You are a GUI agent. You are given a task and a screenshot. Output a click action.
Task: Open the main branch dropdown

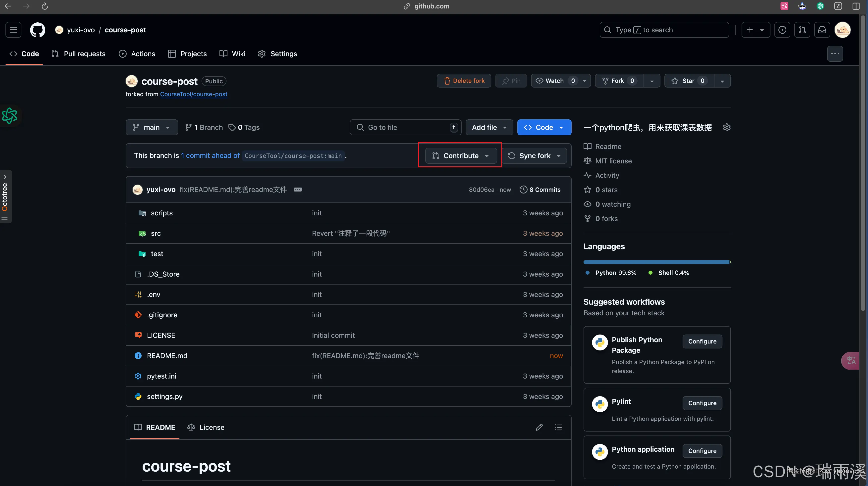point(152,127)
